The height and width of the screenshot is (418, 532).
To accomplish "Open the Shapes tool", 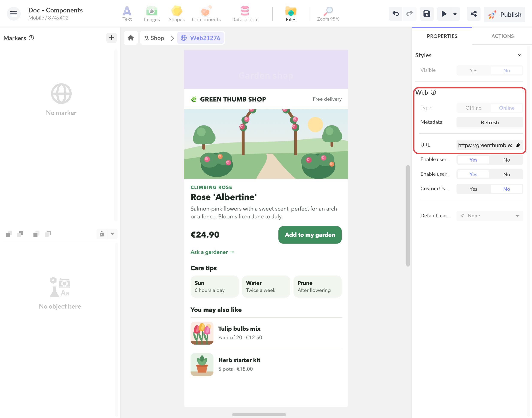I will [x=176, y=14].
